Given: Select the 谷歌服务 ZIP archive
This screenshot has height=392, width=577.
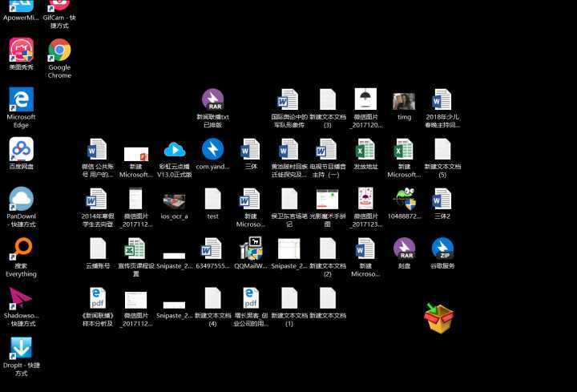Looking at the screenshot, I should point(442,249).
